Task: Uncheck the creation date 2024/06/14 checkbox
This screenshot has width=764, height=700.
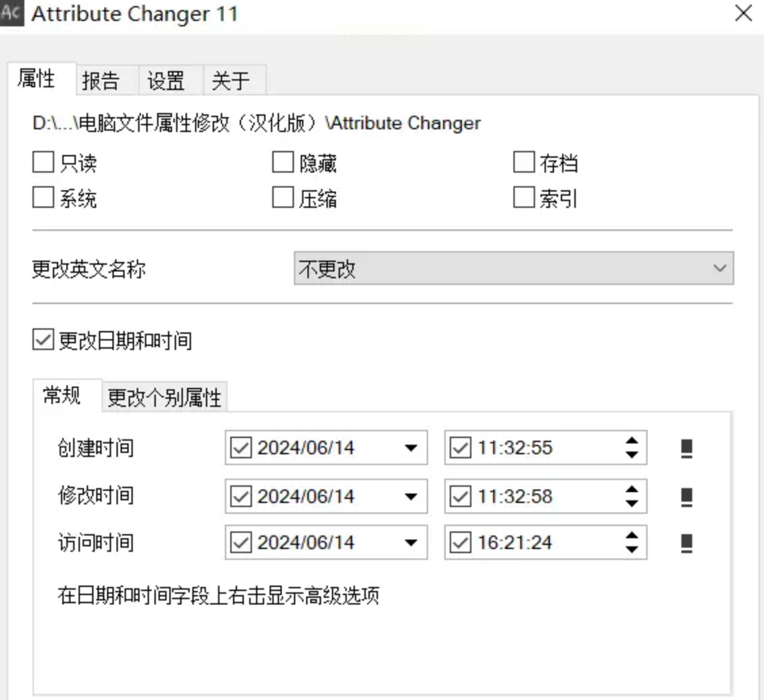Action: (x=241, y=448)
